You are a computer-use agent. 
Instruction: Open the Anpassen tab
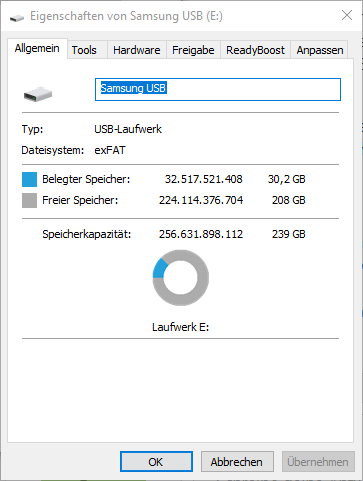[320, 50]
